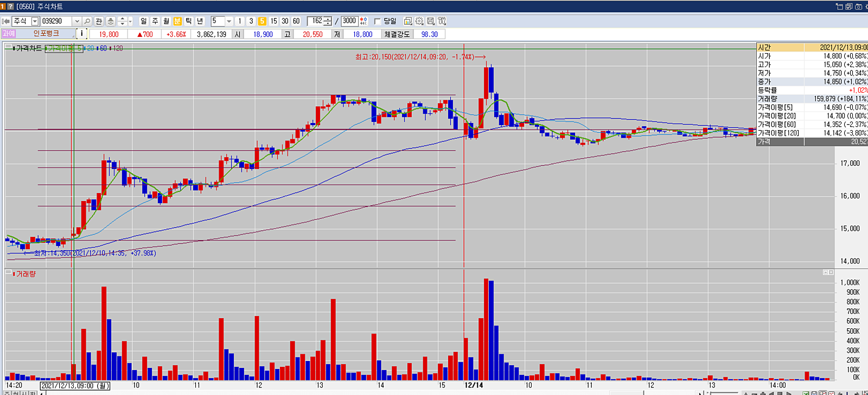Click the low price 18,800
The height and width of the screenshot is (395, 868).
(362, 34)
